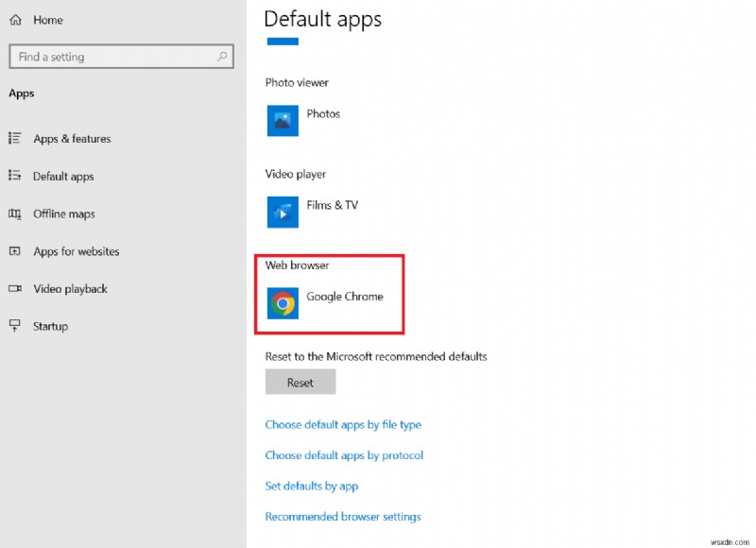Screen dimensions: 756x548
Task: Open Choose default apps by file type
Action: click(x=344, y=424)
